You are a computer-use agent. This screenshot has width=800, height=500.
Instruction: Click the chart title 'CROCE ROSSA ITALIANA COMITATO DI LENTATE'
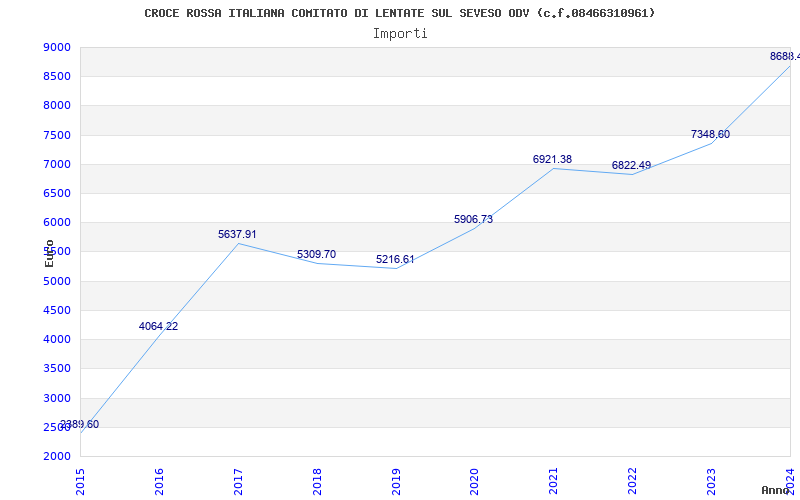(x=284, y=13)
